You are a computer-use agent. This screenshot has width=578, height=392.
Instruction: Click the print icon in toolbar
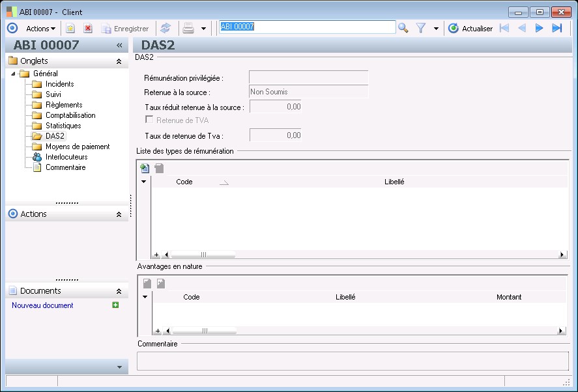[188, 28]
